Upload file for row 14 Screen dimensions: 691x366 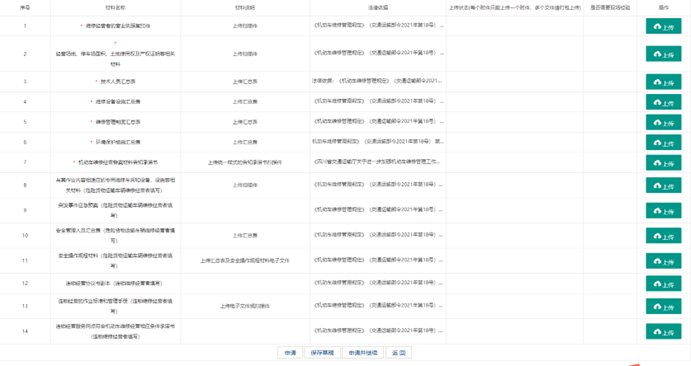click(663, 332)
